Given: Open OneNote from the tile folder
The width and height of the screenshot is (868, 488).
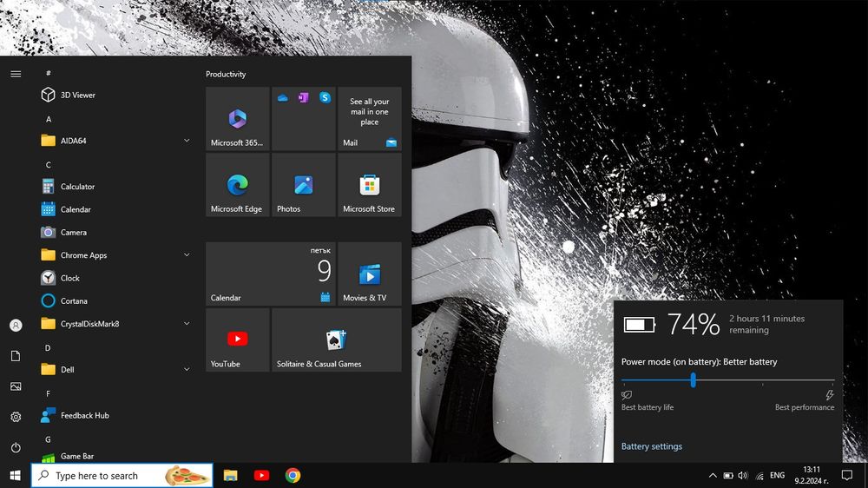Looking at the screenshot, I should 303,98.
